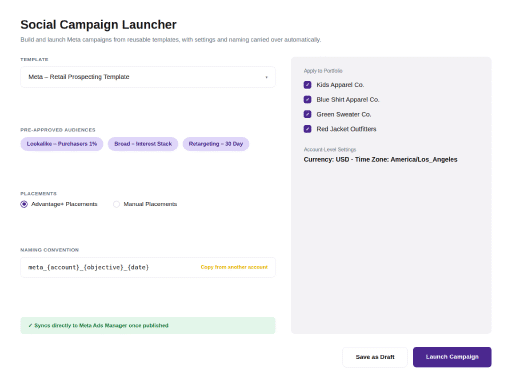Viewport: 512px width, 384px height.
Task: Click the Pre-Approved Audiences label
Action: 58,130
